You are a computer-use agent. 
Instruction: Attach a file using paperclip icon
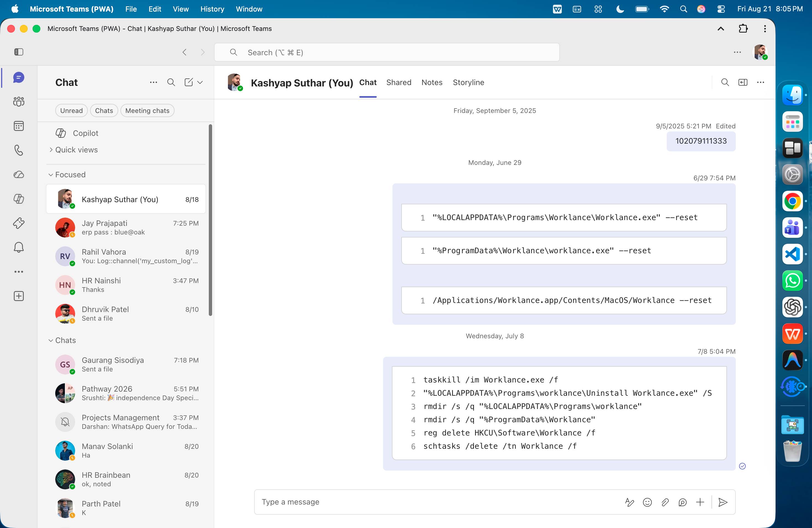pos(665,502)
